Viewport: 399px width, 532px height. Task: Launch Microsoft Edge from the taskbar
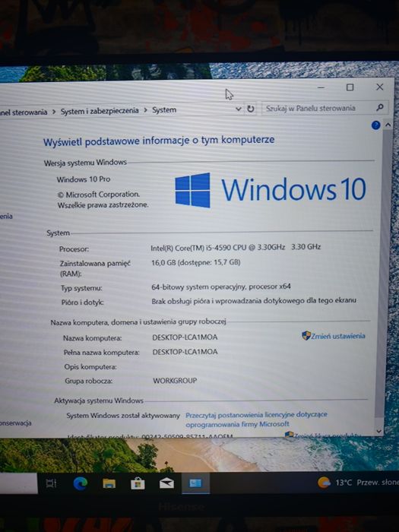[81, 483]
